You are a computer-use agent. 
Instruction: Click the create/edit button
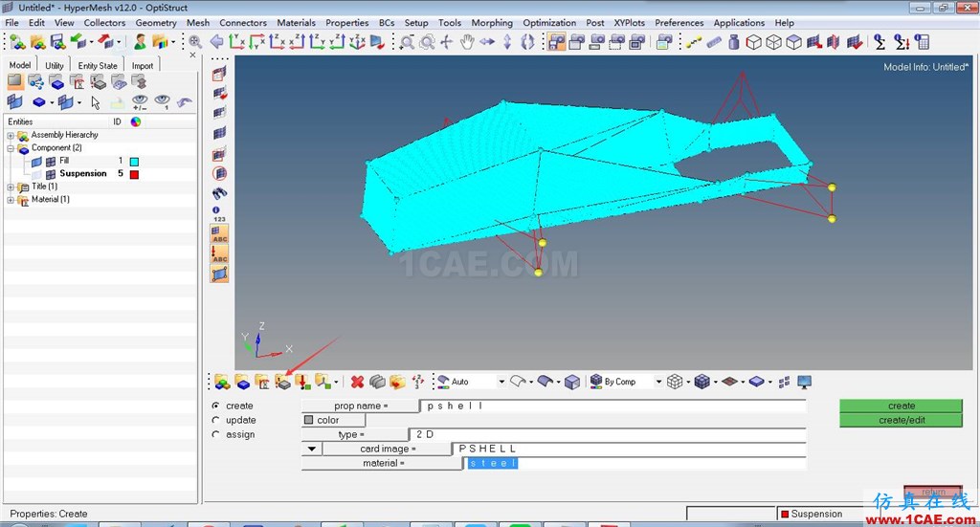pyautogui.click(x=902, y=420)
